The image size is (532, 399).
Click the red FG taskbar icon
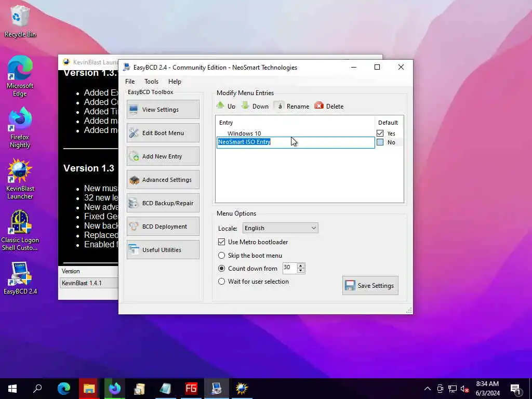[x=191, y=389]
